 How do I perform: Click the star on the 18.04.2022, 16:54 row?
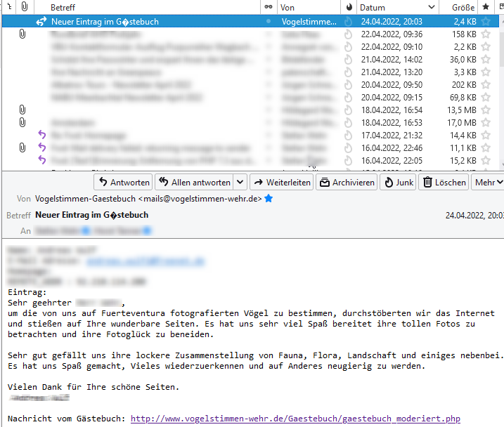(486, 110)
